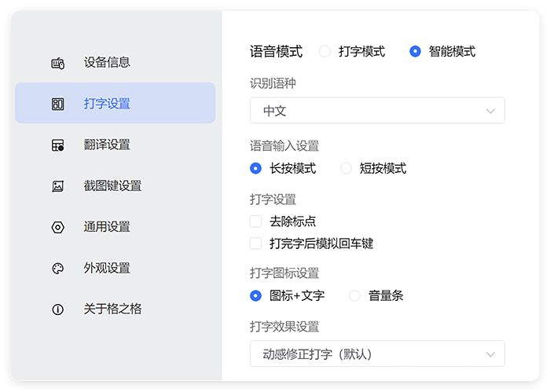Image resolution: width=550 pixels, height=392 pixels.
Task: Click the chevron arrow of 中文 combo box
Action: click(491, 111)
